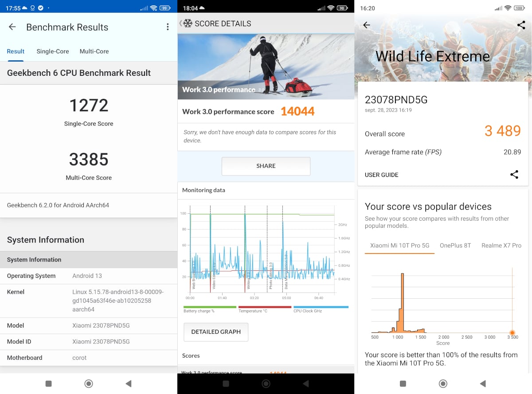Tap recent apps square in PCMark navigation bar
Image resolution: width=532 pixels, height=394 pixels.
[226, 384]
